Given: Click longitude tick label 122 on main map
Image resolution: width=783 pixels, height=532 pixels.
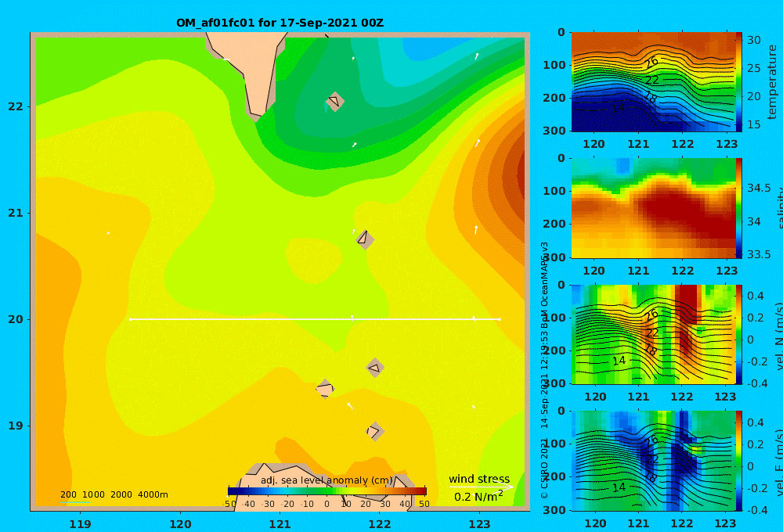Looking at the screenshot, I should 380,524.
